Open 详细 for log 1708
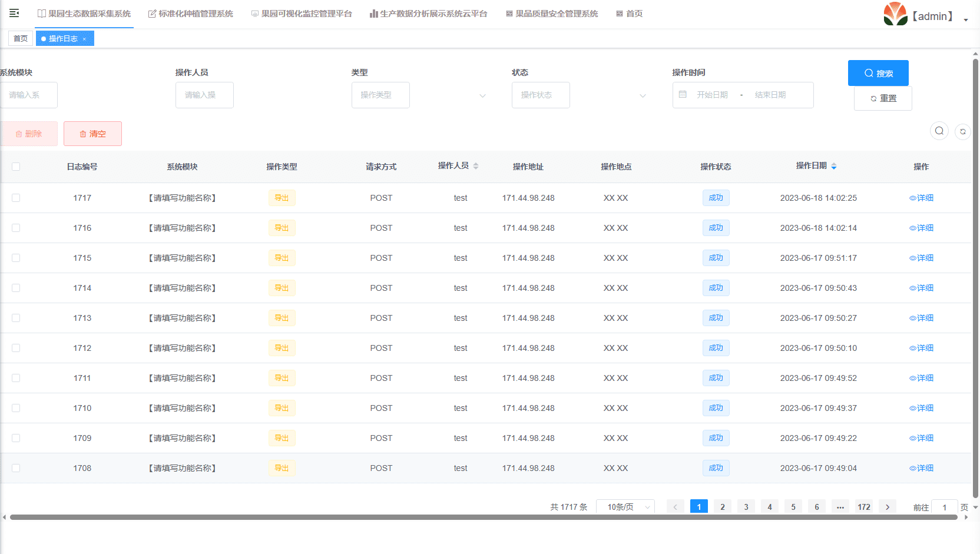Screen dimensions: 980x554 [x=921, y=468]
